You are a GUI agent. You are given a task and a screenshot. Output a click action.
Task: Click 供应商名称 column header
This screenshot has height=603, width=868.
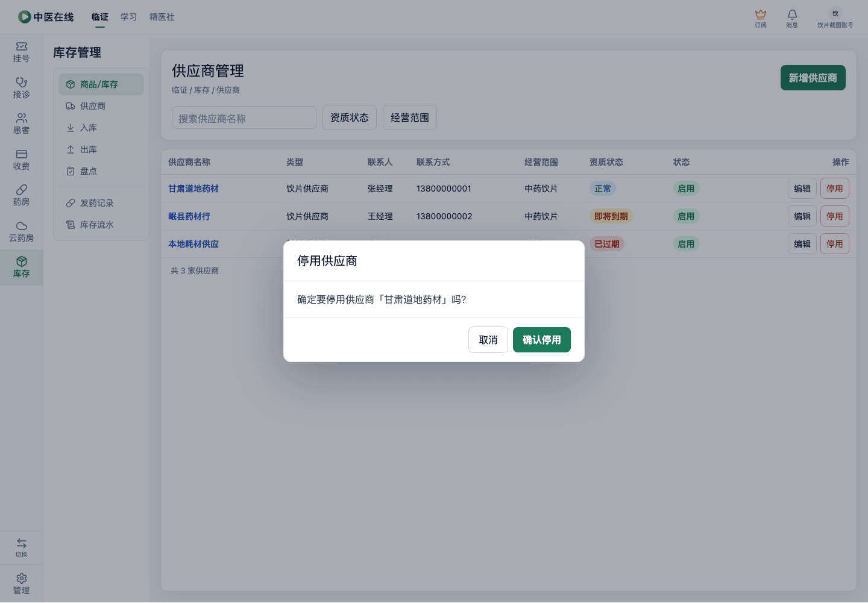coord(189,162)
